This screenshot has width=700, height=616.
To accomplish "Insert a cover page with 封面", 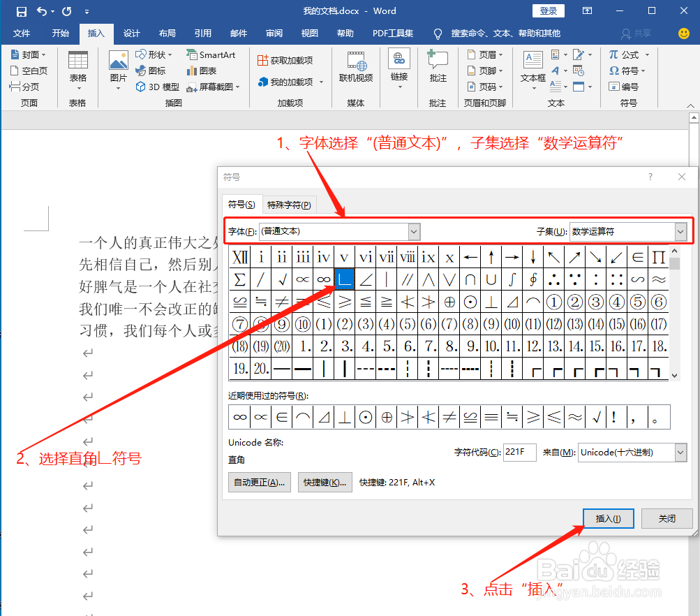I will (28, 54).
